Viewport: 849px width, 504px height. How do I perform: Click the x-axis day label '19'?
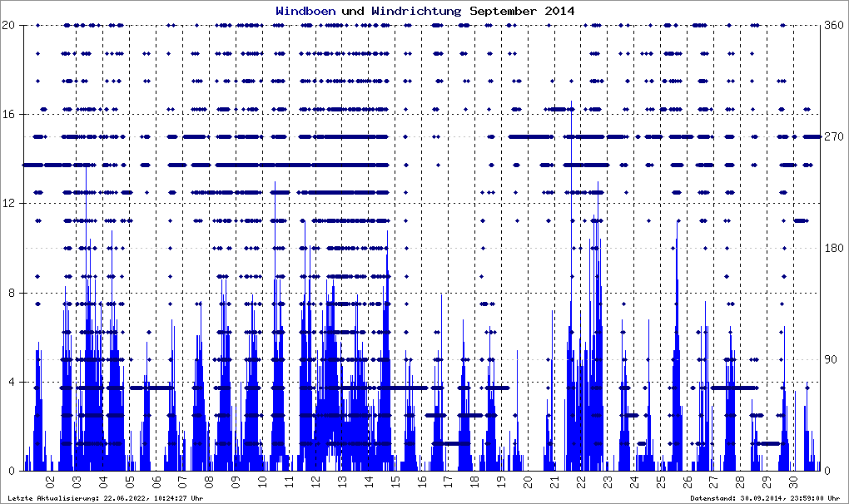pyautogui.click(x=501, y=482)
